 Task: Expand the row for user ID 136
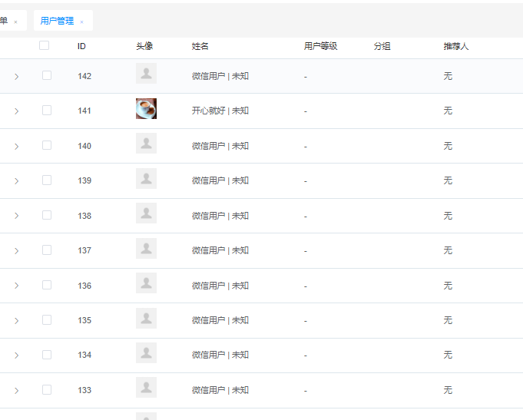pyautogui.click(x=16, y=286)
